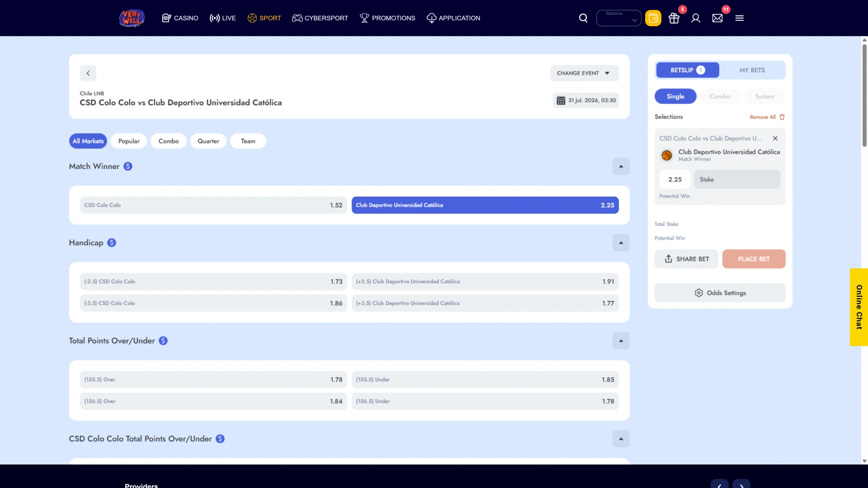This screenshot has width=868, height=488.
Task: Switch to the Betslip tab
Action: pyautogui.click(x=688, y=70)
